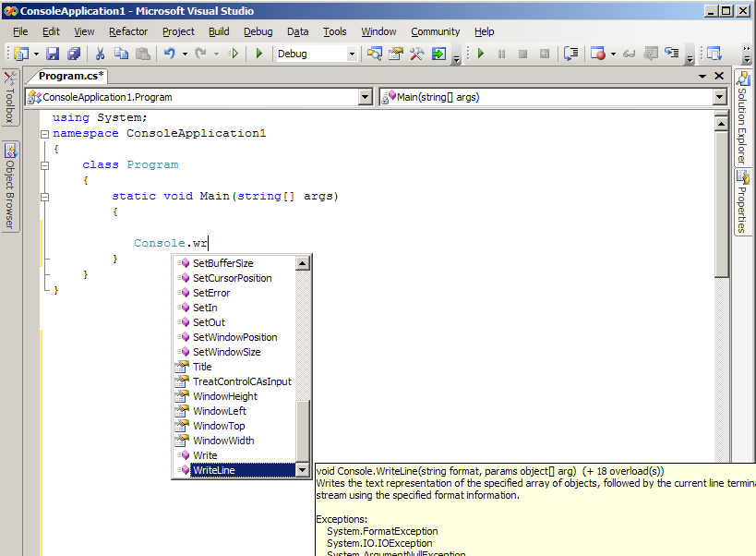Open the Edit menu
Screen dimensions: 756x556
click(51, 31)
